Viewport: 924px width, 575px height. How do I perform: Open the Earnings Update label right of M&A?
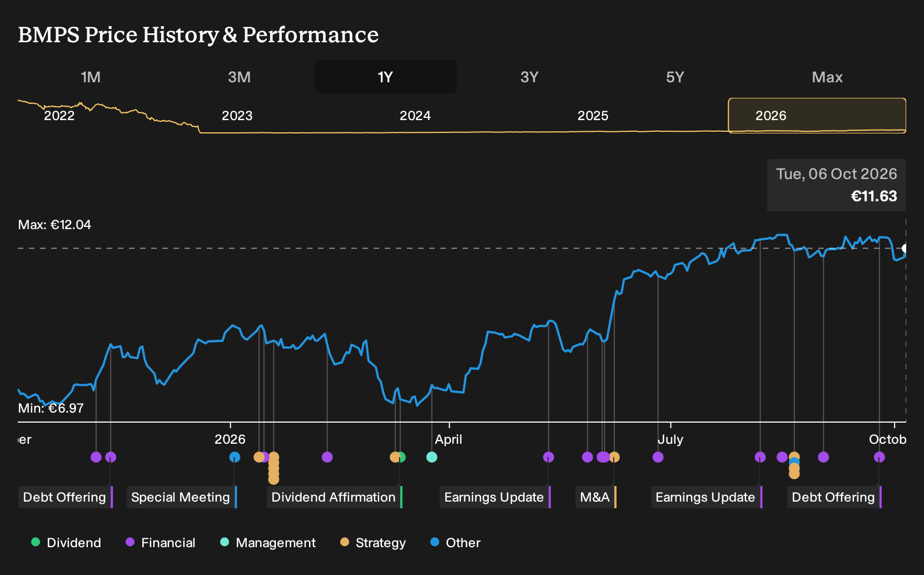point(707,497)
